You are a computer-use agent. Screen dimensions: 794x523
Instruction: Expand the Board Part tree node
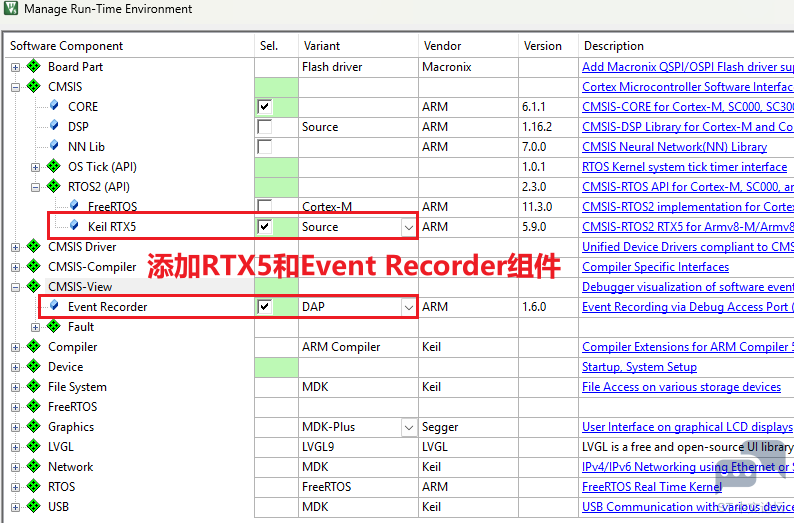tap(15, 67)
